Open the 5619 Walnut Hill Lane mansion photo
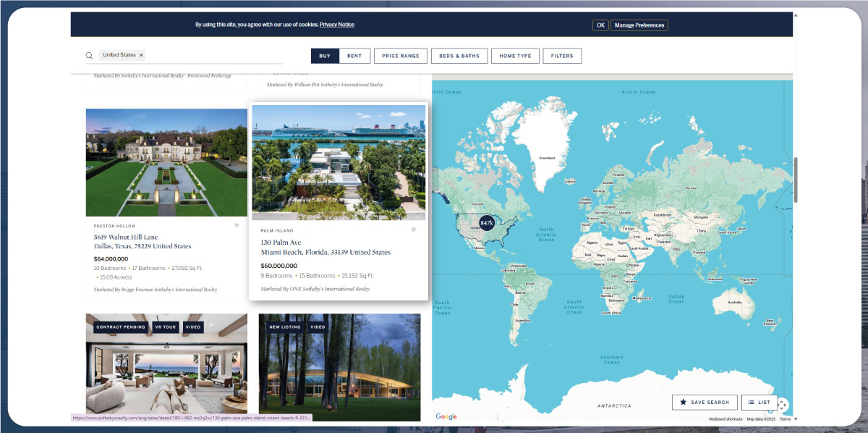 [166, 162]
